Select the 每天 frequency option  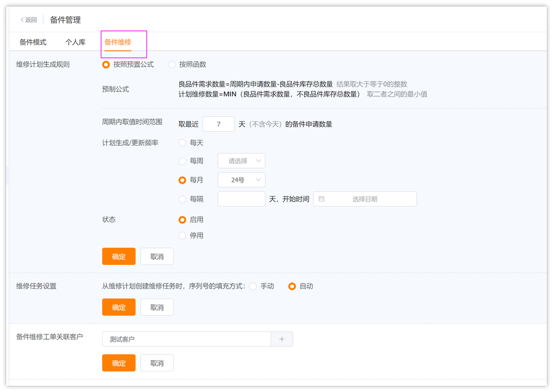[191, 143]
